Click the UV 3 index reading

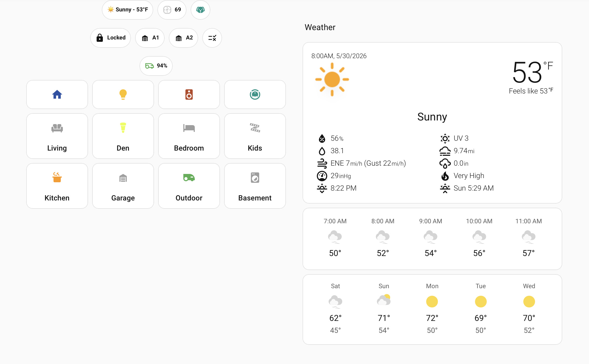461,138
